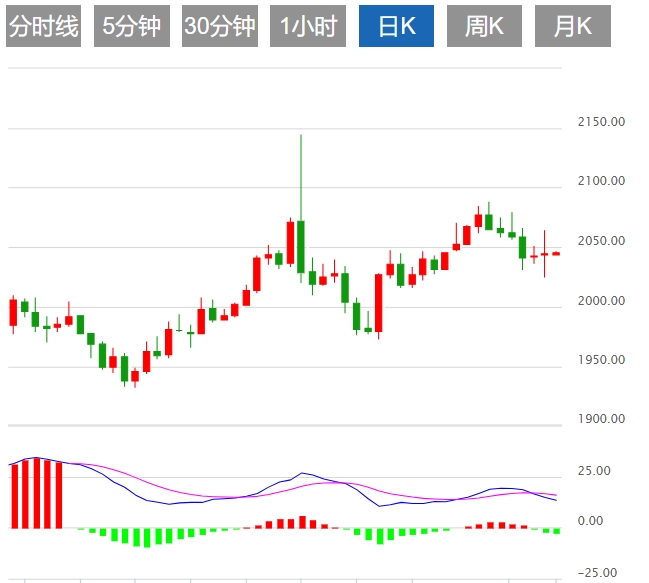Click the 2000.00 price axis label

601,301
